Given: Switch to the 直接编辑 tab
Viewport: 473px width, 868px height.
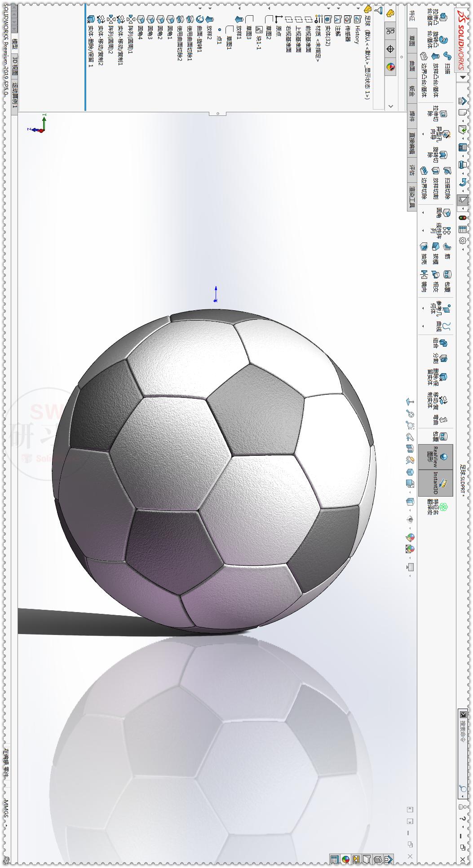Looking at the screenshot, I should pos(412,143).
